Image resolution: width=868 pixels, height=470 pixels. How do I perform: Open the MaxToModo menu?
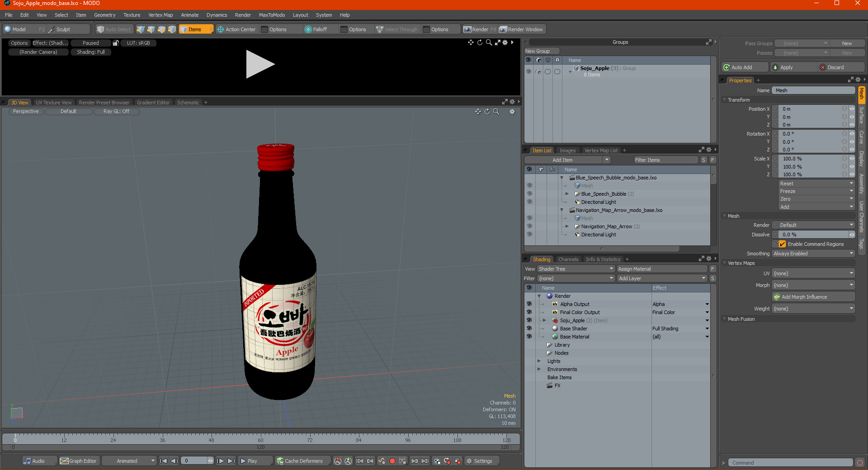click(272, 15)
